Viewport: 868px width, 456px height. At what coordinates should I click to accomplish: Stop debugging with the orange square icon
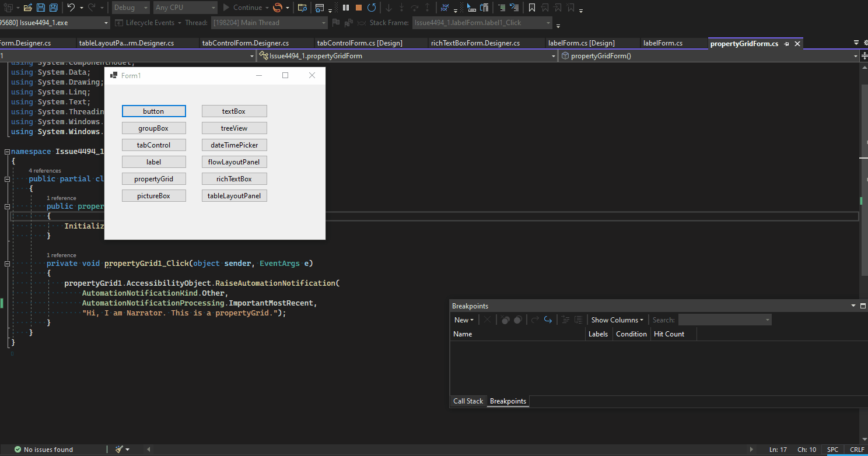pos(359,8)
